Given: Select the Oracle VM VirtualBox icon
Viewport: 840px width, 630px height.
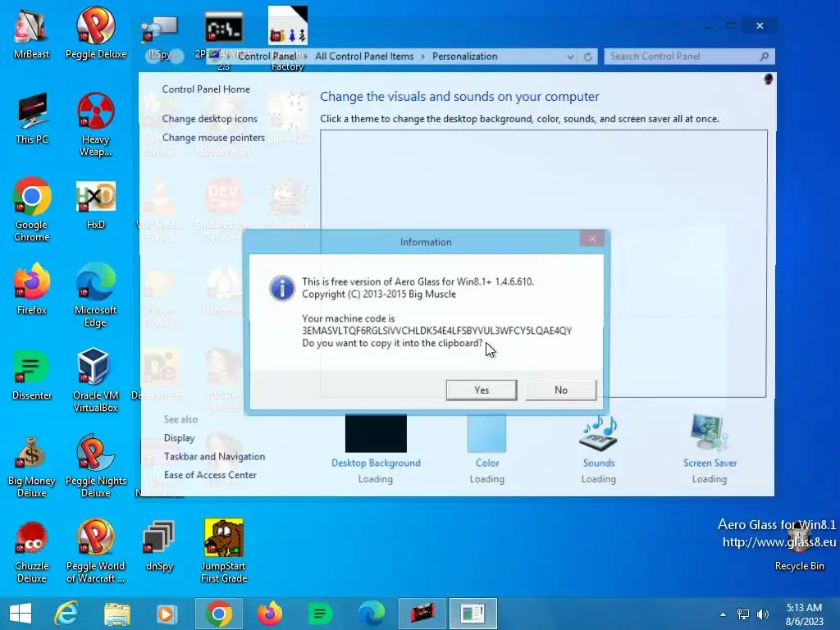Looking at the screenshot, I should (96, 381).
